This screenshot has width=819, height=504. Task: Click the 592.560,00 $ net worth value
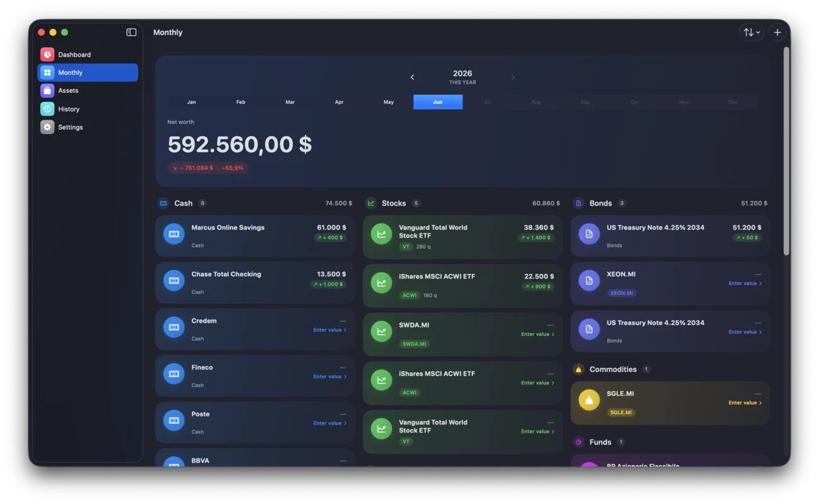[239, 144]
